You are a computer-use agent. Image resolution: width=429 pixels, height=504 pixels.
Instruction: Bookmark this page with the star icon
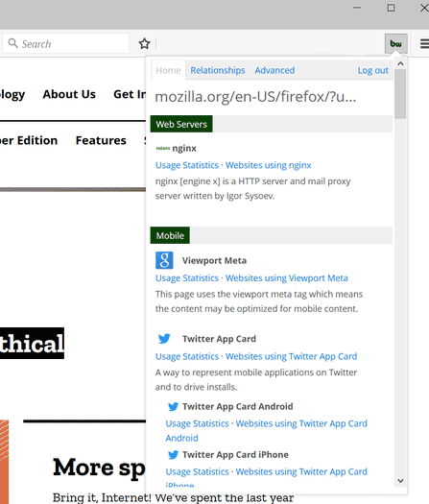[144, 44]
